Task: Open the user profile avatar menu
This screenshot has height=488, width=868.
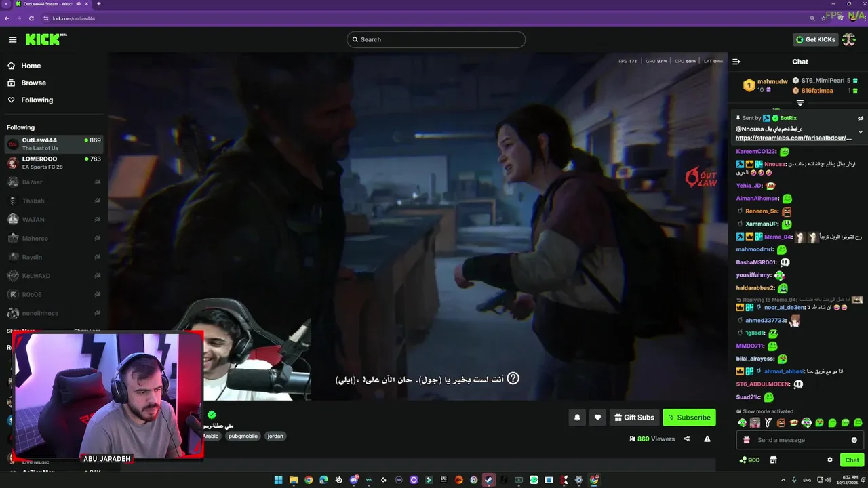Action: 849,39
